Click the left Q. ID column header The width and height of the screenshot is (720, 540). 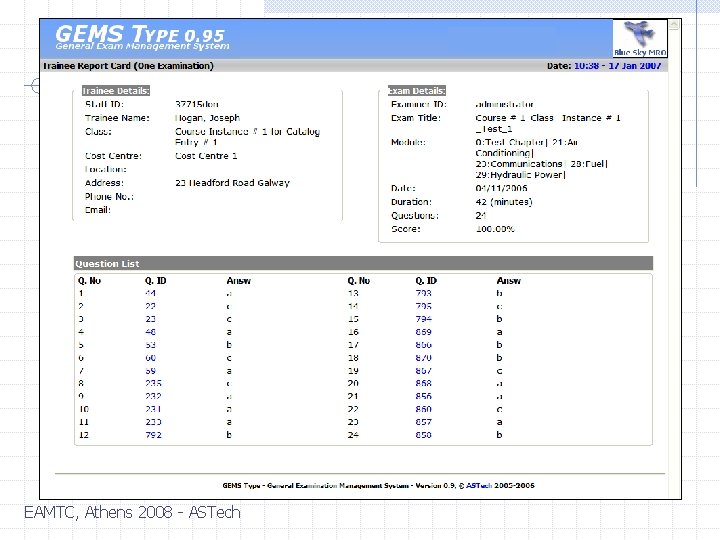pyautogui.click(x=156, y=281)
